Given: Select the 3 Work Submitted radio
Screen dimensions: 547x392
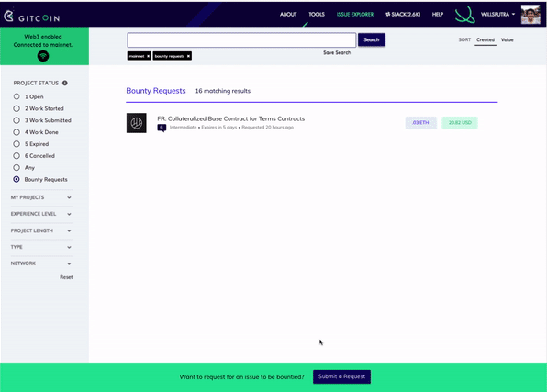Looking at the screenshot, I should click(17, 120).
